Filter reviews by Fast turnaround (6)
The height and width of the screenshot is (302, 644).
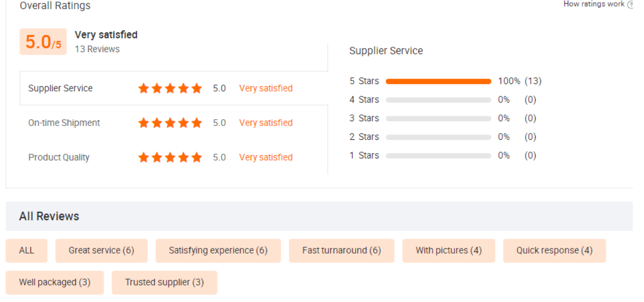[341, 250]
